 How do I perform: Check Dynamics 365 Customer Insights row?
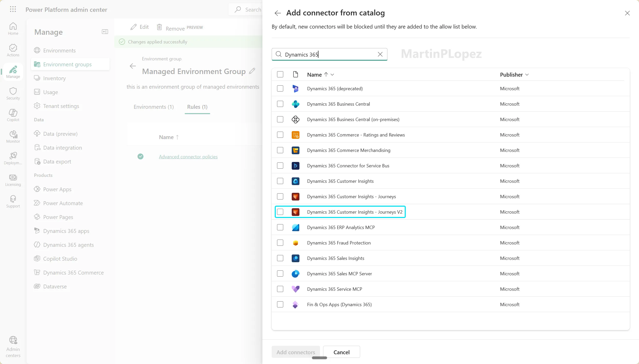(280, 181)
